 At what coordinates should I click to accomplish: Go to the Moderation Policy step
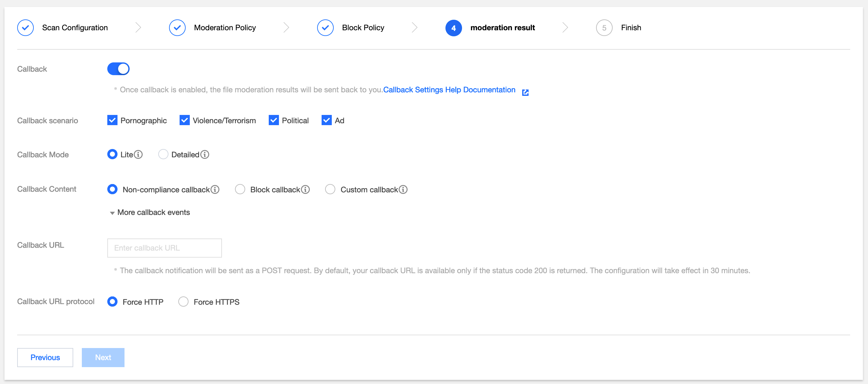224,28
